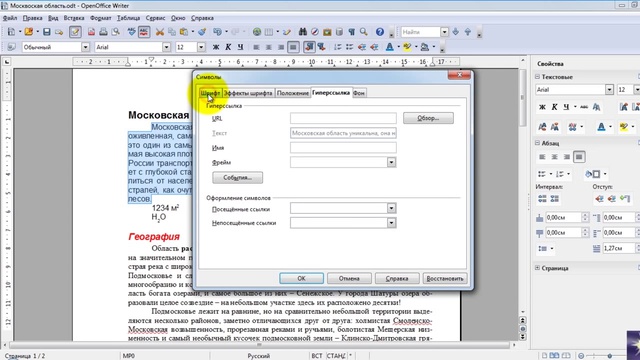Click the Hyperlink globe icon
This screenshot has height=360, width=640.
point(257,32)
